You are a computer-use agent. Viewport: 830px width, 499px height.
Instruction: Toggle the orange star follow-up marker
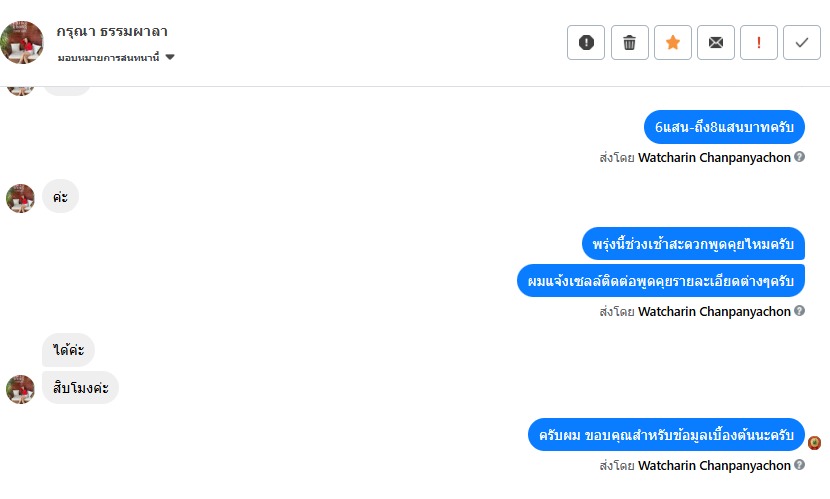coord(673,42)
